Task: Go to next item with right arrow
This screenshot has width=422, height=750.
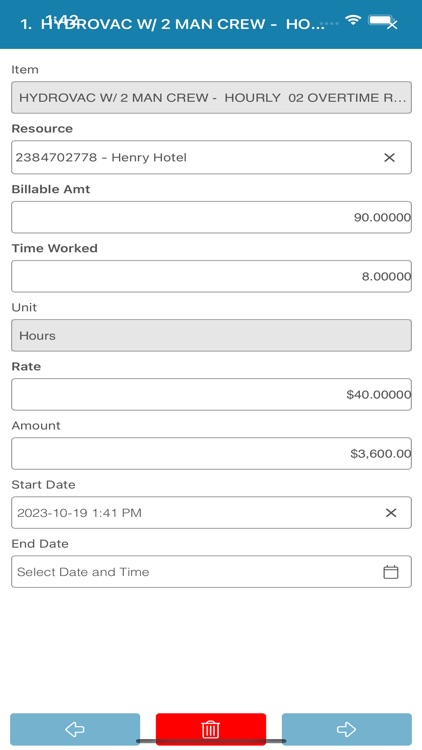Action: point(346,729)
